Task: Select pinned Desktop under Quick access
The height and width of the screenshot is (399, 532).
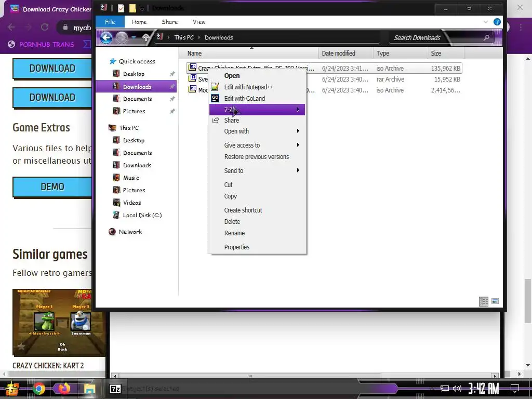Action: pos(134,74)
